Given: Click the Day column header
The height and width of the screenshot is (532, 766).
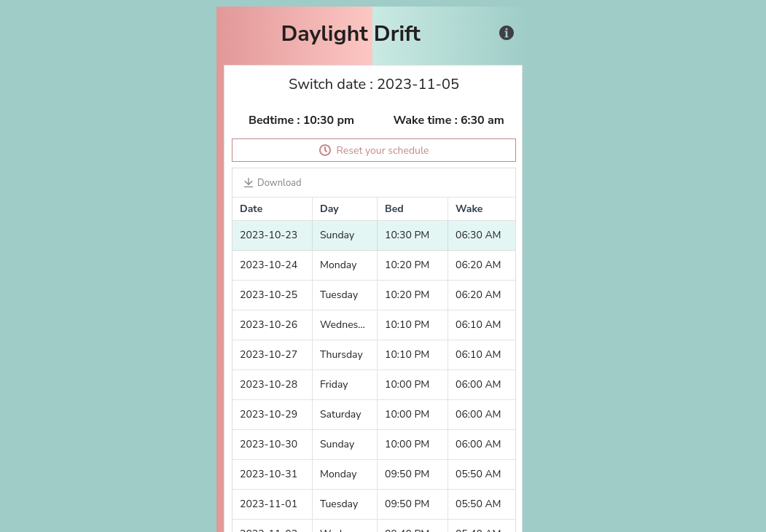Looking at the screenshot, I should 329,208.
